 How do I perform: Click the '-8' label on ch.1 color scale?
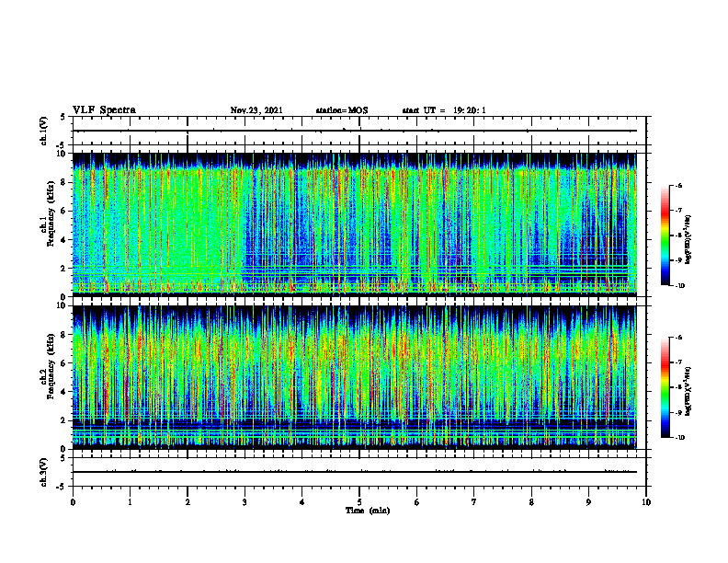678,236
